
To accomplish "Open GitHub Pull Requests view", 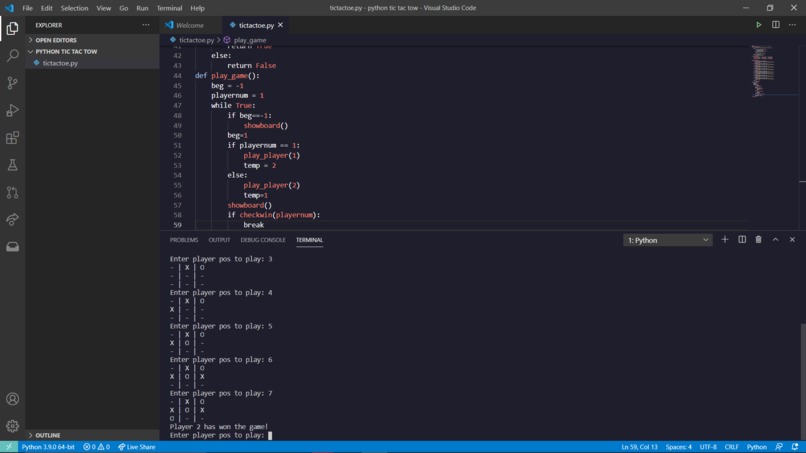I will click(x=12, y=192).
